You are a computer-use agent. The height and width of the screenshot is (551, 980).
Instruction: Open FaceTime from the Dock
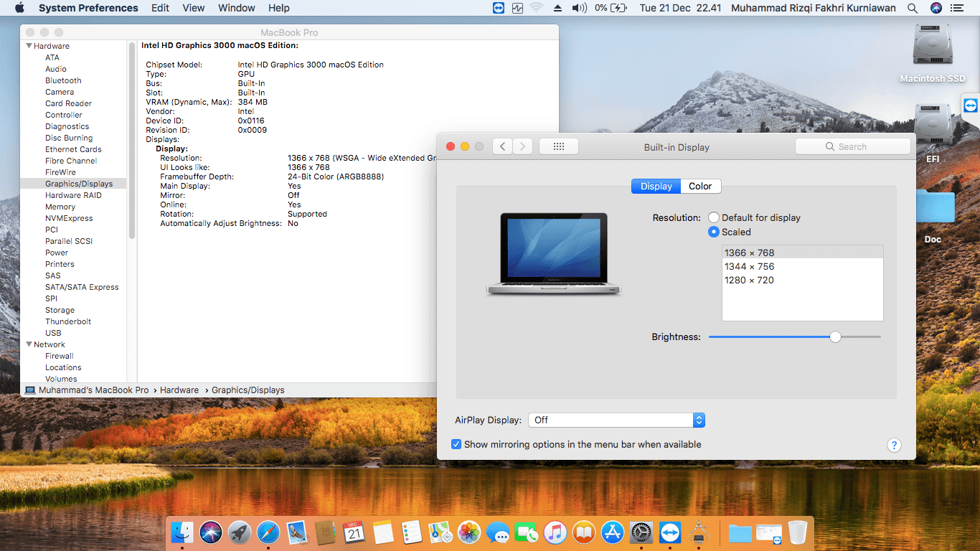click(526, 533)
